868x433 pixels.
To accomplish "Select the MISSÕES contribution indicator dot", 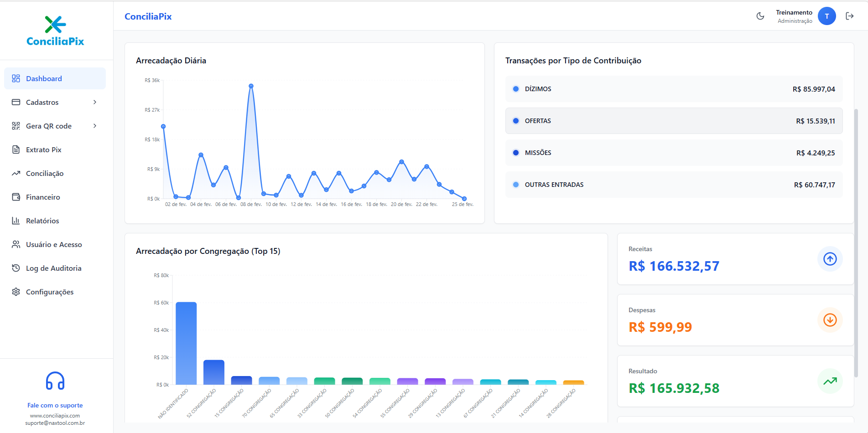I will coord(515,153).
